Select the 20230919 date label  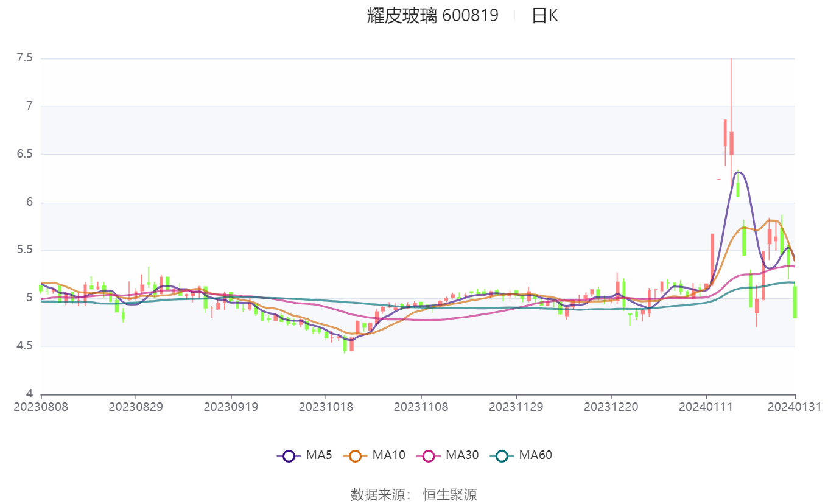pyautogui.click(x=231, y=407)
